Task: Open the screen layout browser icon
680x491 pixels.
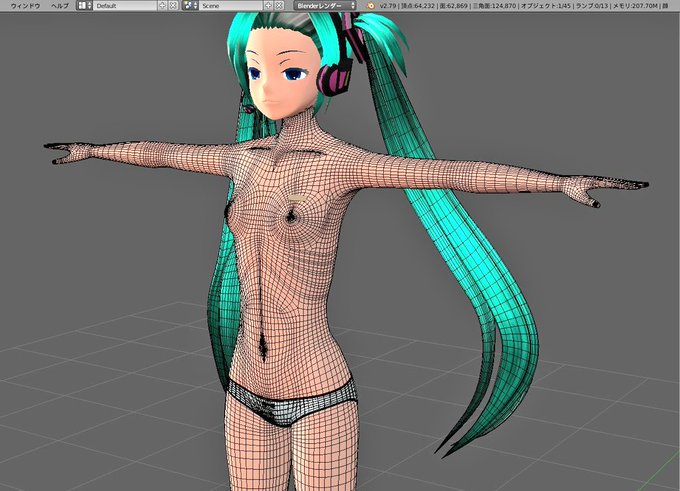Action: [x=84, y=6]
